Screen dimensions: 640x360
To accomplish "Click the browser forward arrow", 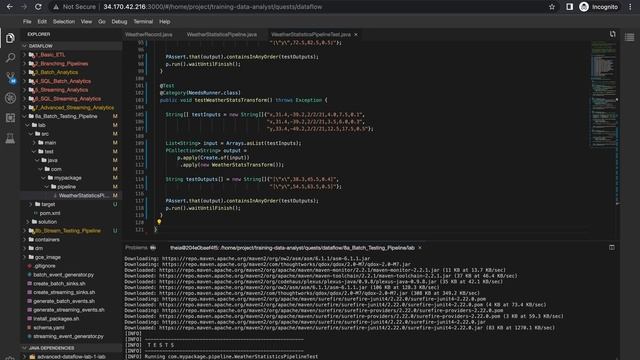I will (24, 7).
